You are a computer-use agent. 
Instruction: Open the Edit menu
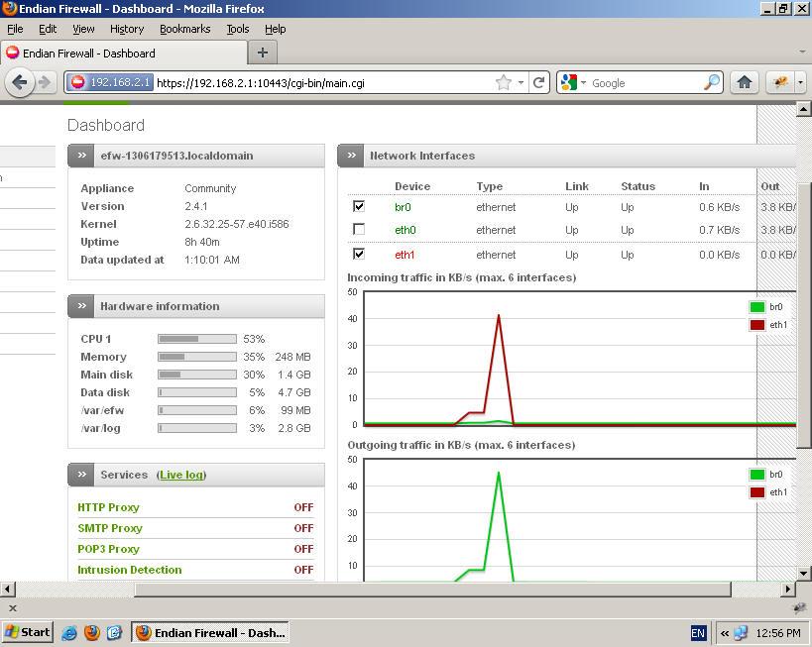48,29
